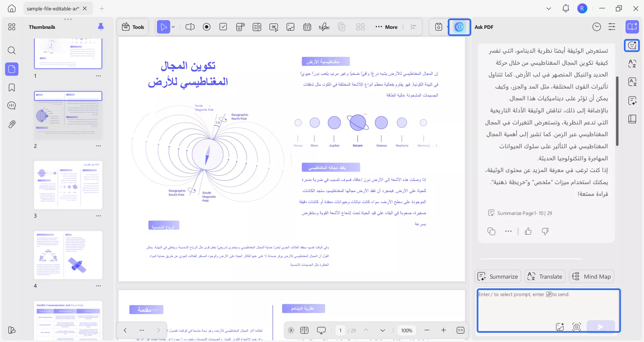The width and height of the screenshot is (644, 342).
Task: Give a thumbs up to the AI response
Action: point(528,231)
